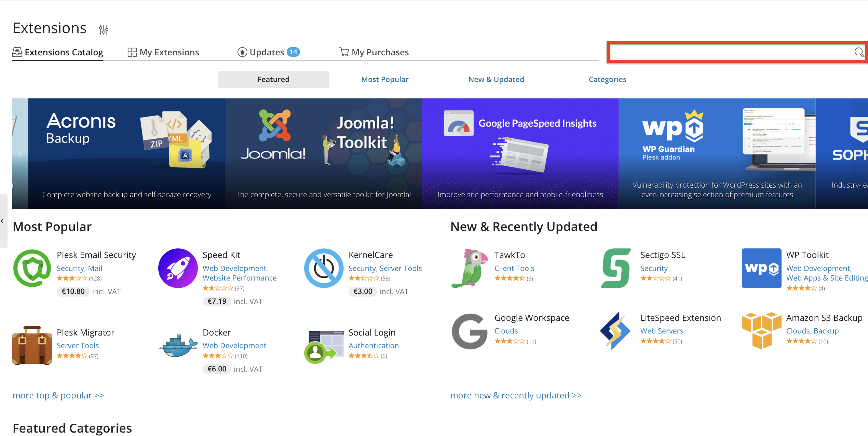Select the Featured filter
868x436 pixels.
point(274,79)
